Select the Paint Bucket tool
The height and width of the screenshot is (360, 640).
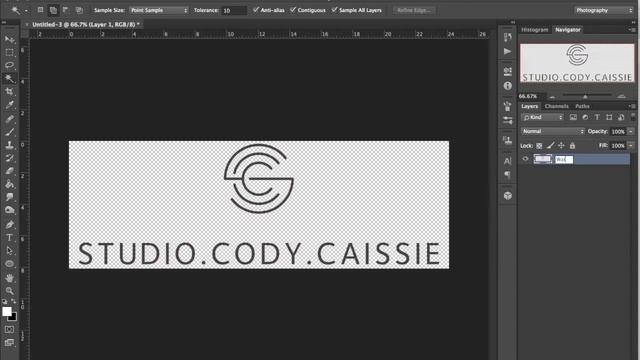(x=9, y=184)
